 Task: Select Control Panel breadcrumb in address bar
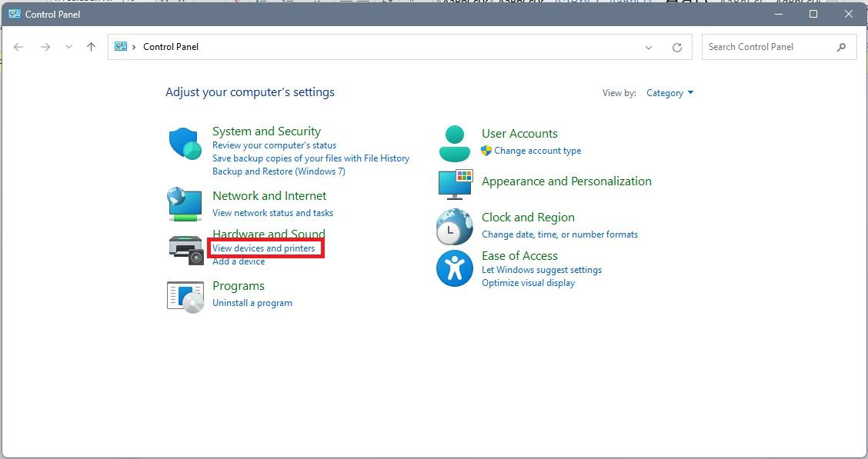click(x=171, y=47)
